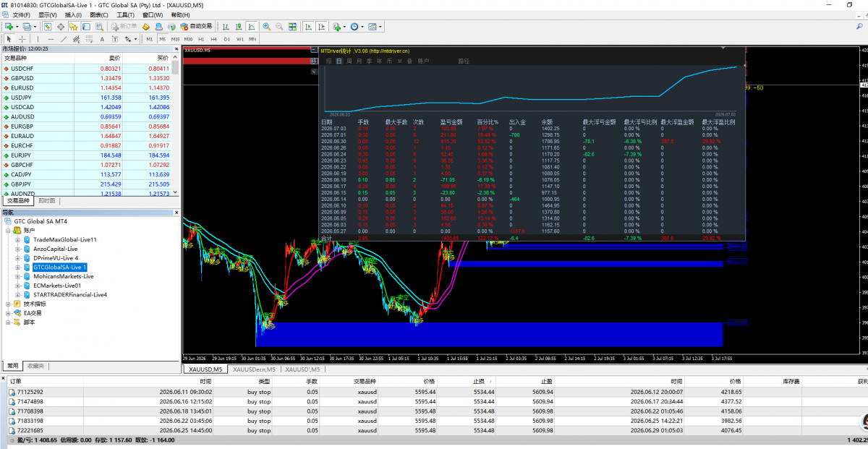Expand the TradeMaxGlobal-Live11 account node

(x=18, y=239)
